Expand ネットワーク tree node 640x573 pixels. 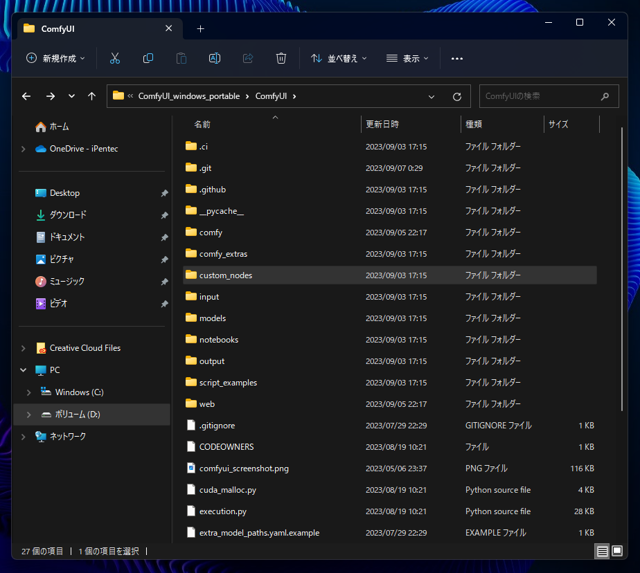click(23, 437)
